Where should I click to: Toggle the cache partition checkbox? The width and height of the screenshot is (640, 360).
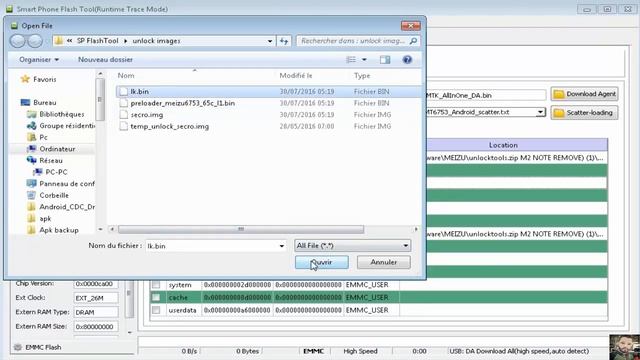click(156, 297)
